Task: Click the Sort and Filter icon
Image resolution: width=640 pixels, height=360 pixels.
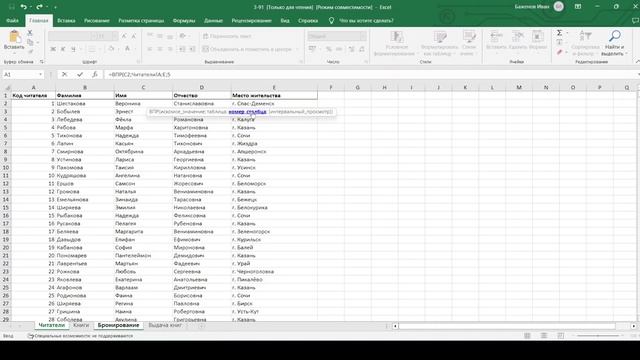Action: point(585,36)
